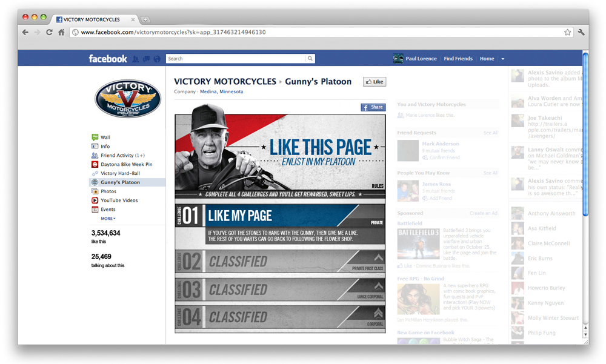Open the Wall section

[105, 137]
